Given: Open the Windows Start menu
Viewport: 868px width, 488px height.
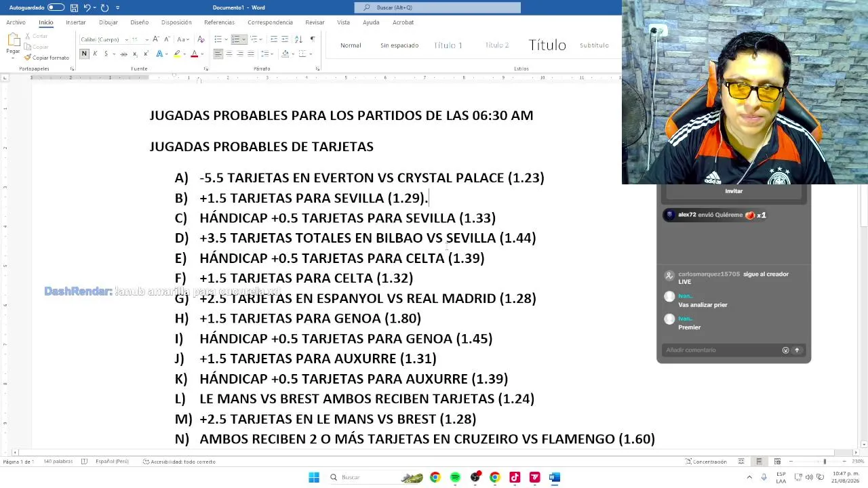Looking at the screenshot, I should 314,477.
